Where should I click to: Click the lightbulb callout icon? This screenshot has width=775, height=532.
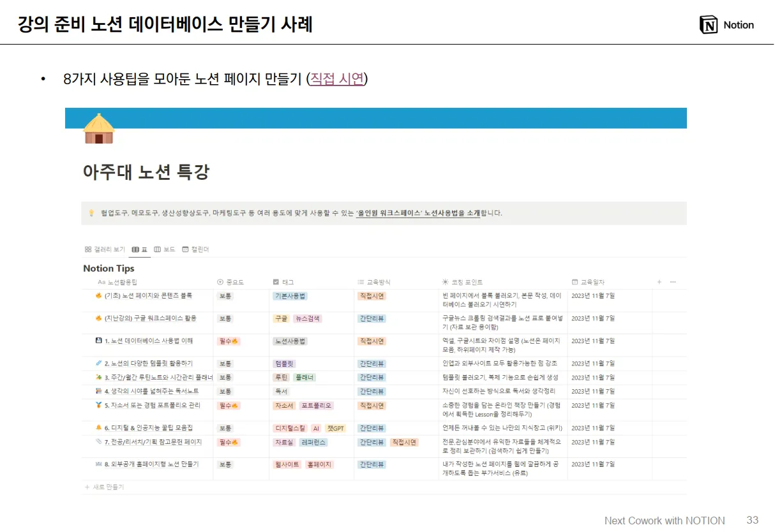(x=91, y=213)
